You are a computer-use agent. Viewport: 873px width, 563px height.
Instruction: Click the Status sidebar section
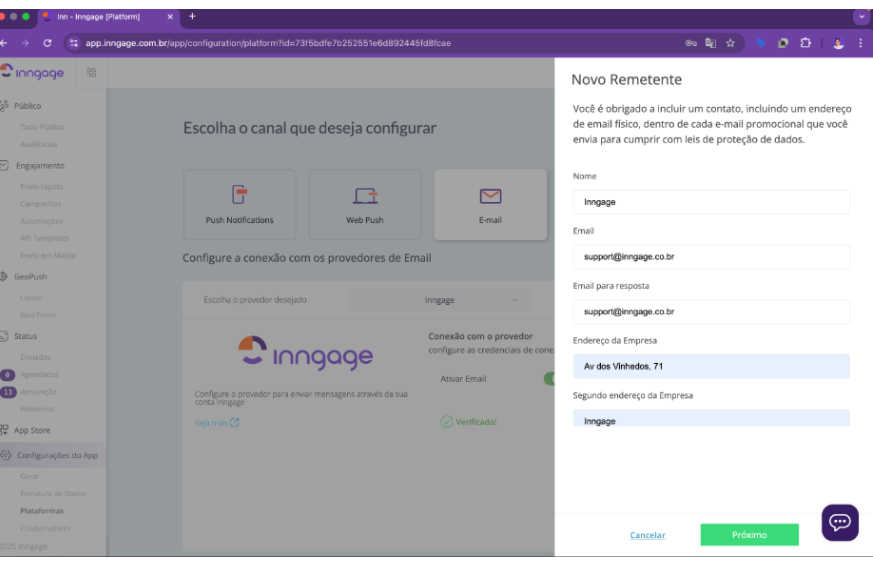tap(25, 336)
